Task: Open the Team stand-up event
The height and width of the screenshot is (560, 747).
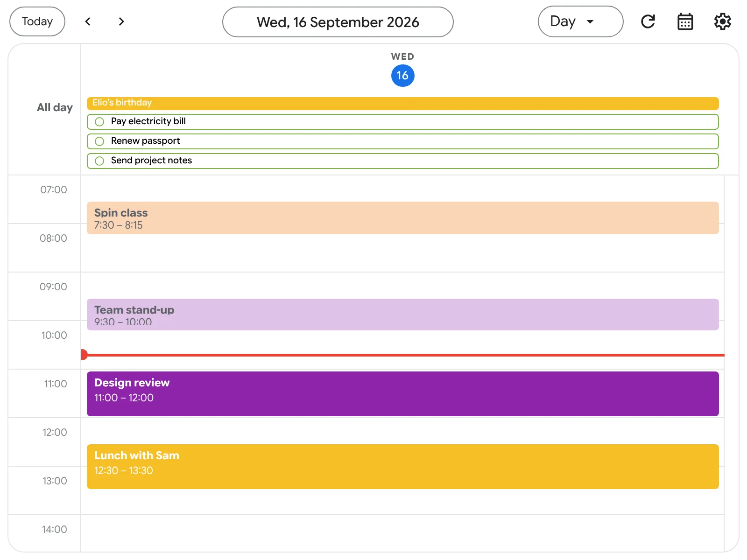Action: (x=403, y=315)
